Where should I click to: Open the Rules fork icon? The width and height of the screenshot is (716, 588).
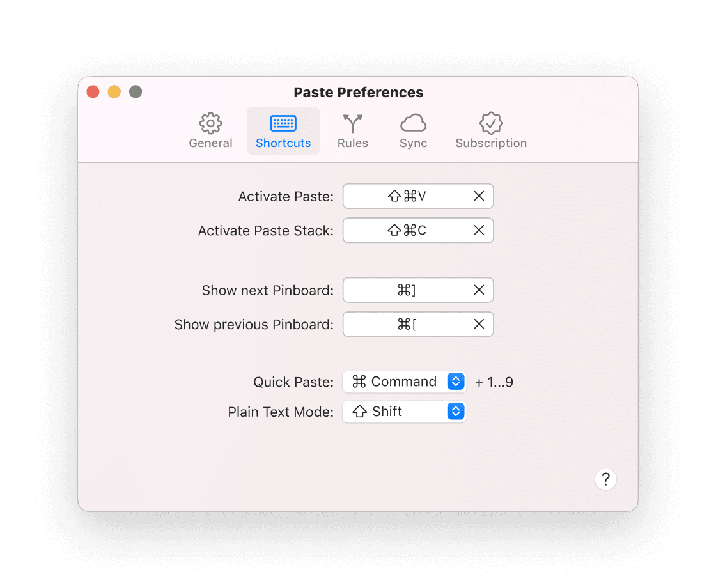pyautogui.click(x=352, y=123)
